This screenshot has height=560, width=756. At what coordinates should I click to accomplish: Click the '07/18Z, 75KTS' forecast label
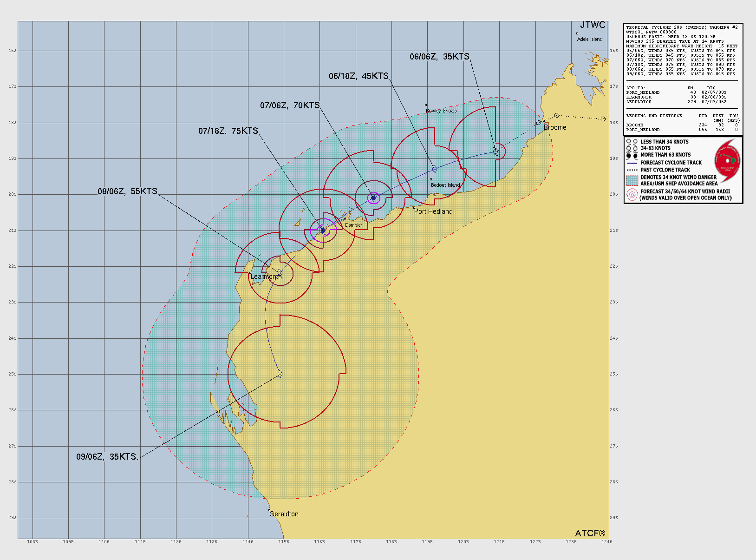(x=228, y=131)
